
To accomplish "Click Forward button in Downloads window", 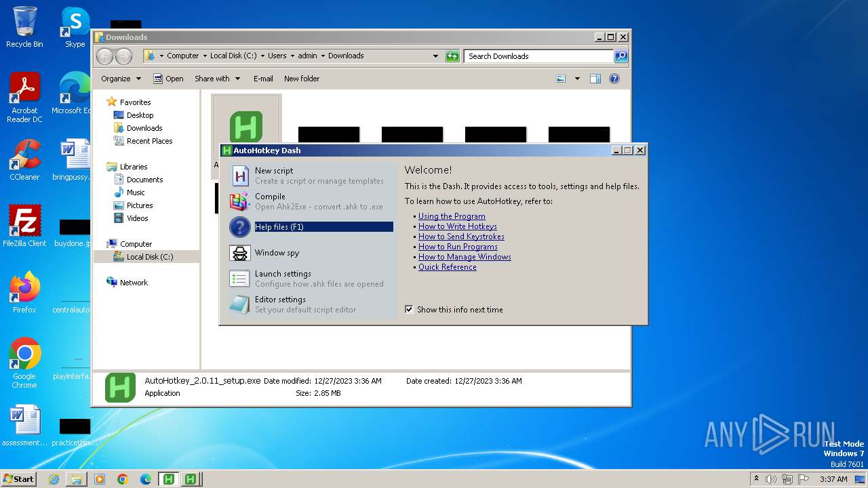I will (x=123, y=56).
